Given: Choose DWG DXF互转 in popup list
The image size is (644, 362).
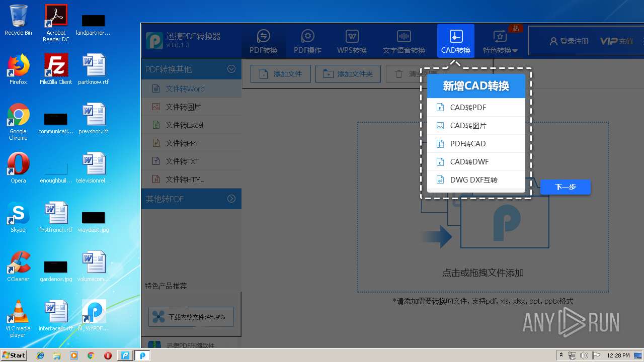Looking at the screenshot, I should 476,179.
